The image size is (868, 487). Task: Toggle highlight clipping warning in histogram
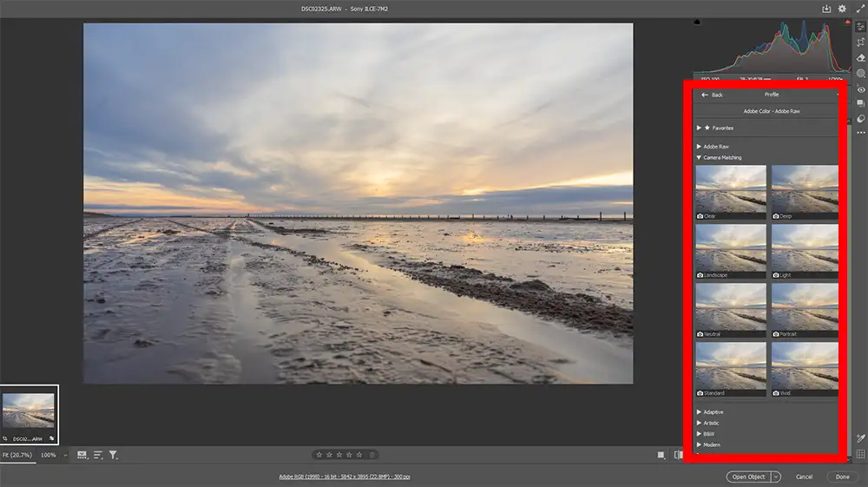(847, 22)
